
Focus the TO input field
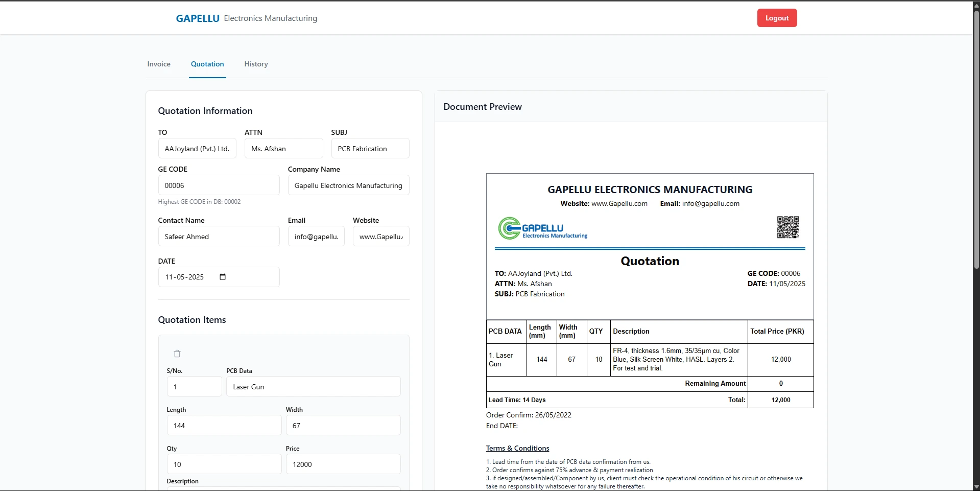[197, 149]
